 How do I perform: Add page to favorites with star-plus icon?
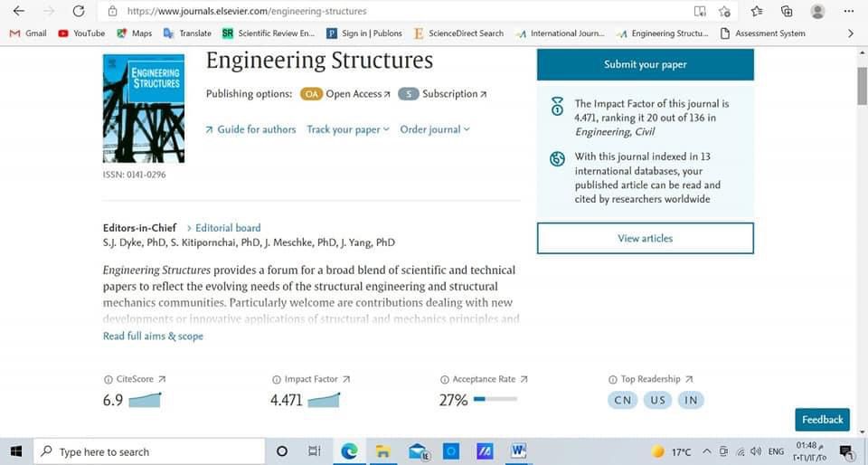click(x=724, y=11)
